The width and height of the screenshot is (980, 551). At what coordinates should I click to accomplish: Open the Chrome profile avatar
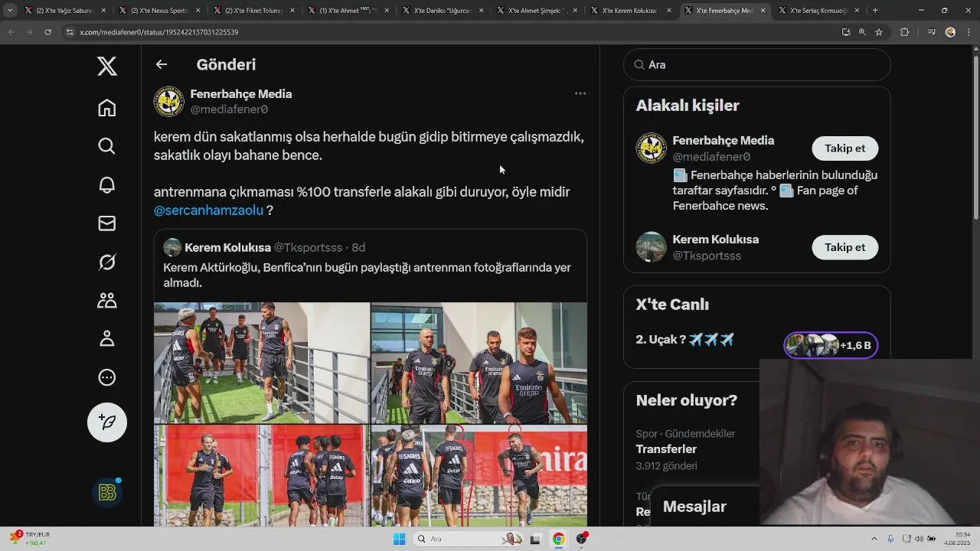coord(950,32)
